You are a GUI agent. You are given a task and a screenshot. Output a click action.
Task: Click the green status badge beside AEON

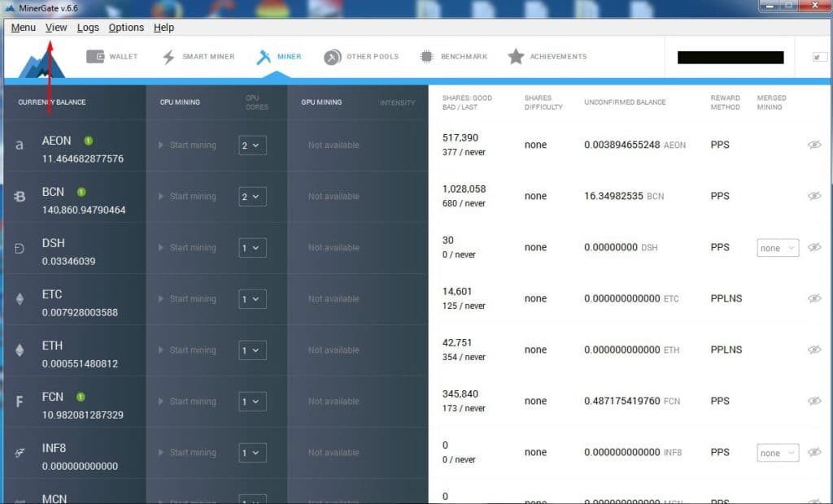88,141
